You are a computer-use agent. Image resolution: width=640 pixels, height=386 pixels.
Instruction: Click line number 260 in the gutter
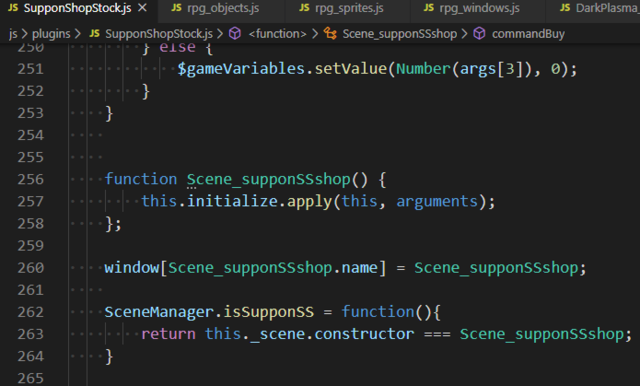30,268
